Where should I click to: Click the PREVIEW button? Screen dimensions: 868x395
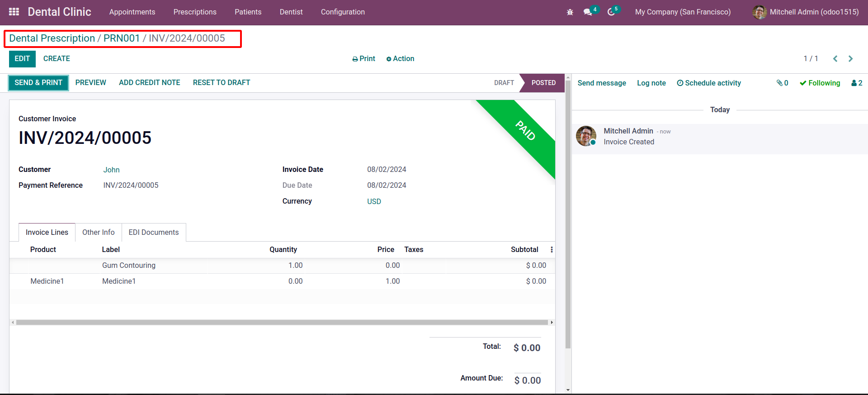[x=91, y=83]
